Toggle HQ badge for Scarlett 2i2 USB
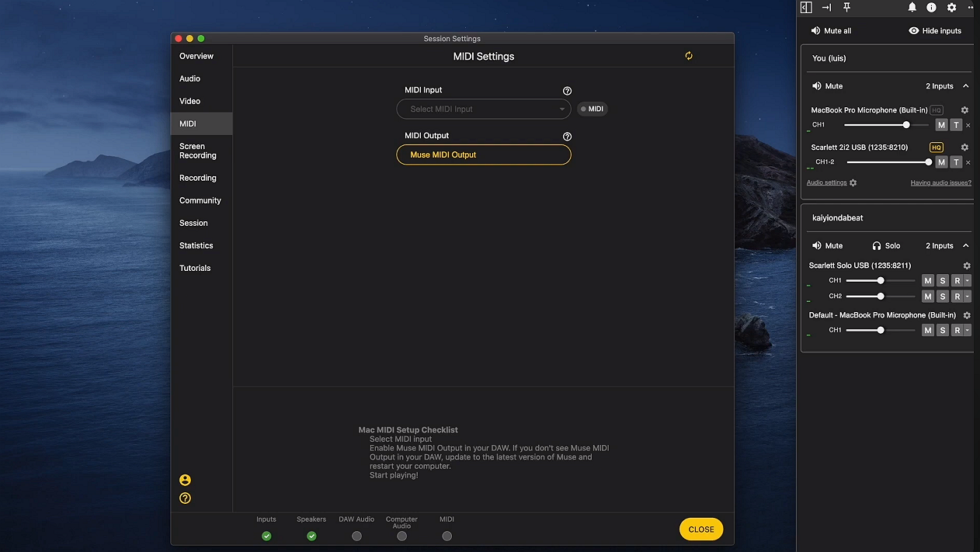The width and height of the screenshot is (980, 552). 937,148
